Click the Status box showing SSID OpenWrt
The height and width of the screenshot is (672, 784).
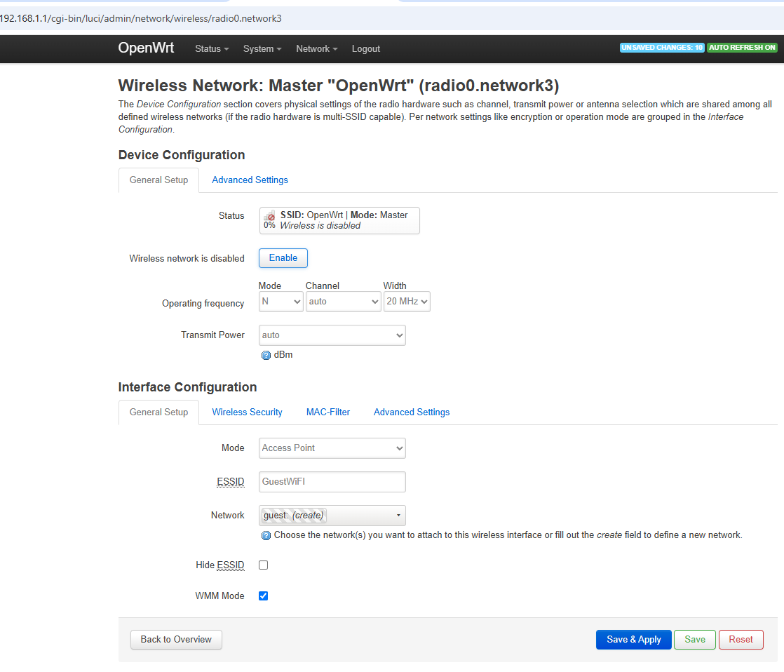tap(339, 220)
